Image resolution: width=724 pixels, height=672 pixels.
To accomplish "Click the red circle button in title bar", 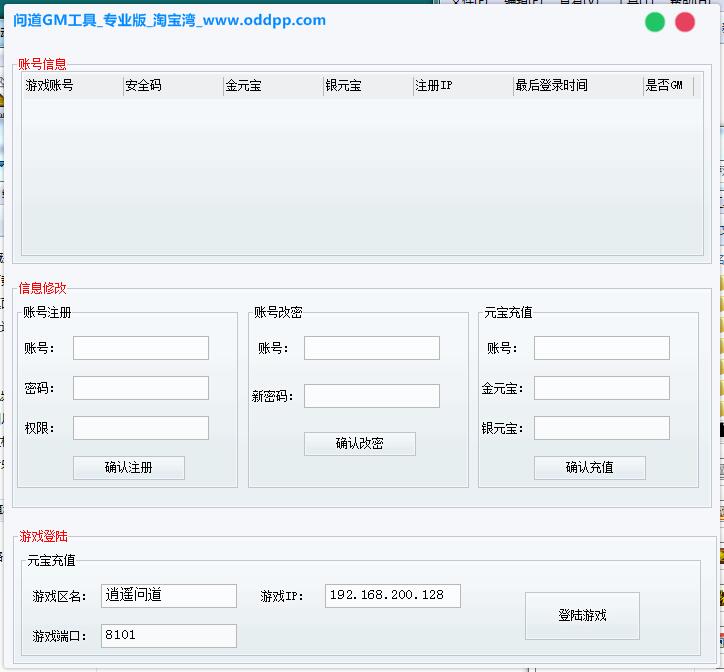I will coord(685,22).
